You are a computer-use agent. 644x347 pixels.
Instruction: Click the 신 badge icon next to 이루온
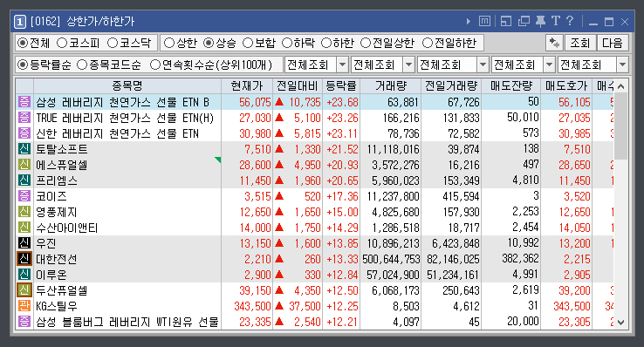24,275
